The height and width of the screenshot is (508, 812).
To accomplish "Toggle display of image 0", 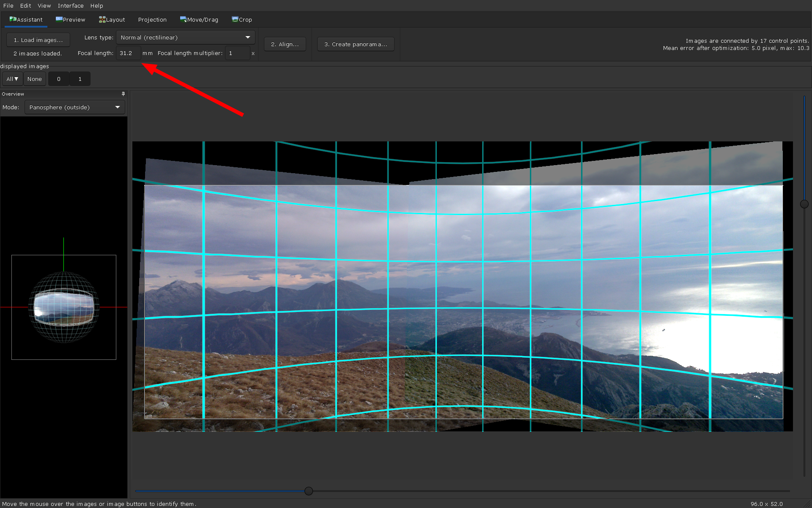I will tap(59, 79).
